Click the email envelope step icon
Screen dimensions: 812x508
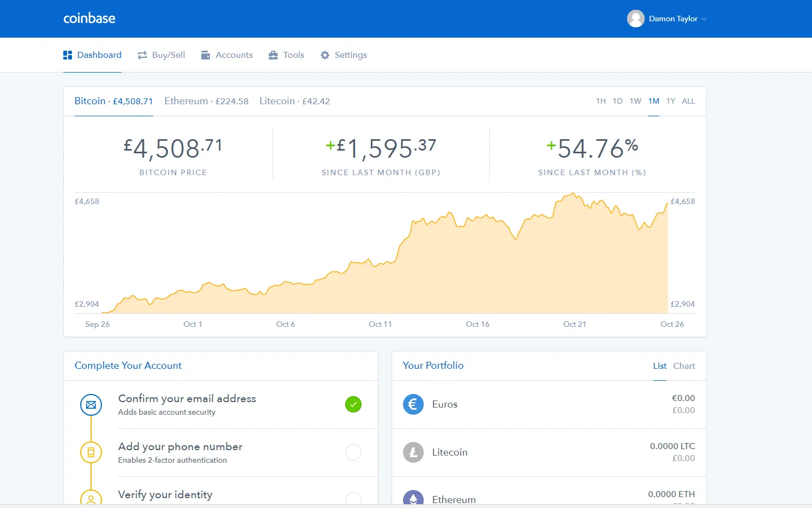(x=91, y=405)
